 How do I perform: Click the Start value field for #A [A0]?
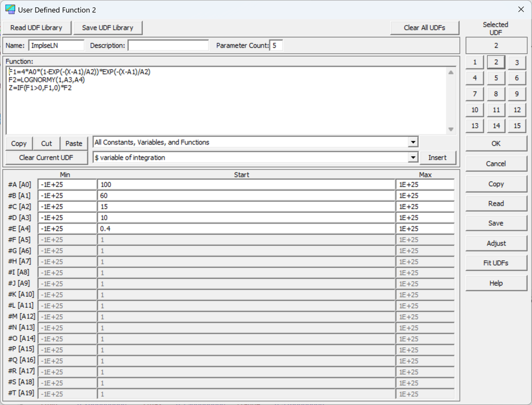click(x=246, y=185)
